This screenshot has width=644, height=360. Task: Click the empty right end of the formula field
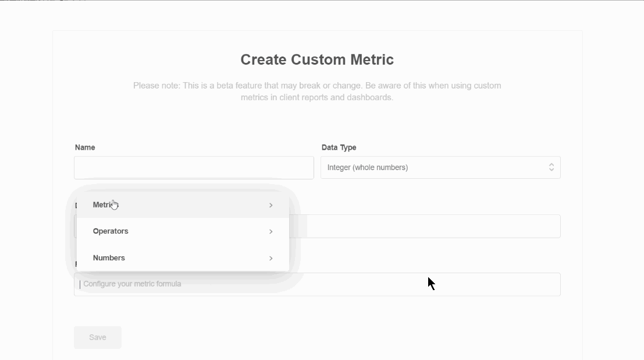tap(524, 284)
